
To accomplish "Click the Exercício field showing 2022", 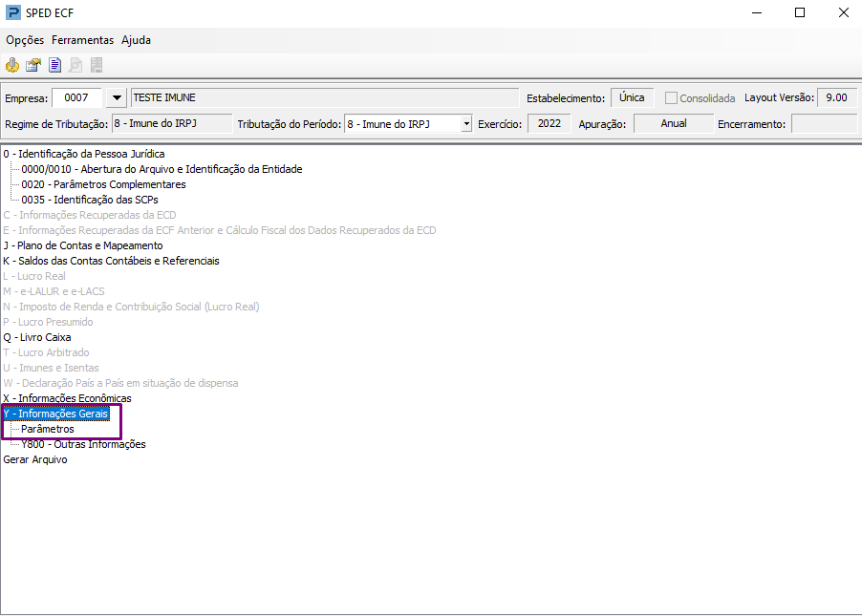I will coord(550,123).
